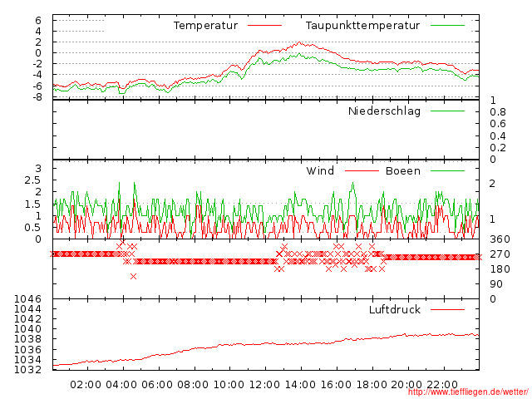Click the 6 temperature axis value
Screen dimensions: 532x399
[x=38, y=20]
